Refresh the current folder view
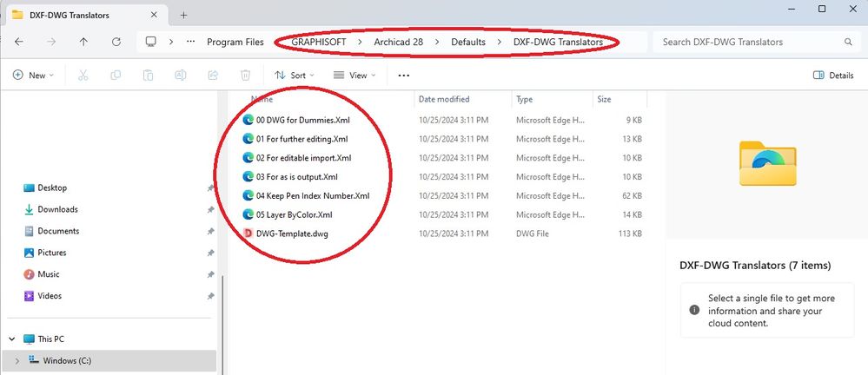 (116, 42)
